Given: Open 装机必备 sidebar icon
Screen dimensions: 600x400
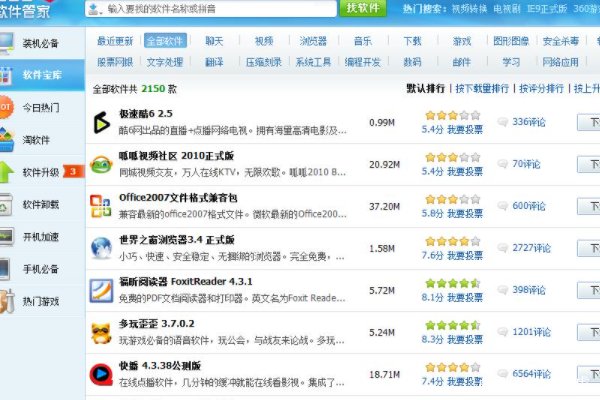Looking at the screenshot, I should (6, 44).
